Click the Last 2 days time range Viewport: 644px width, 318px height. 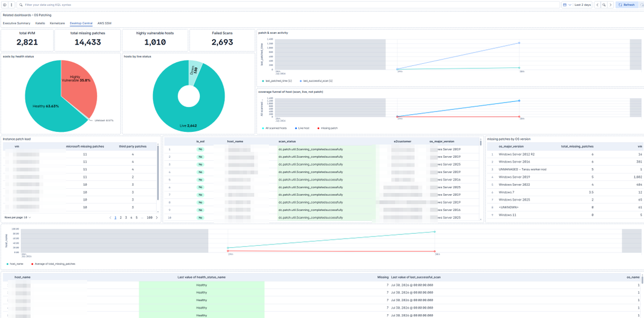coord(582,4)
